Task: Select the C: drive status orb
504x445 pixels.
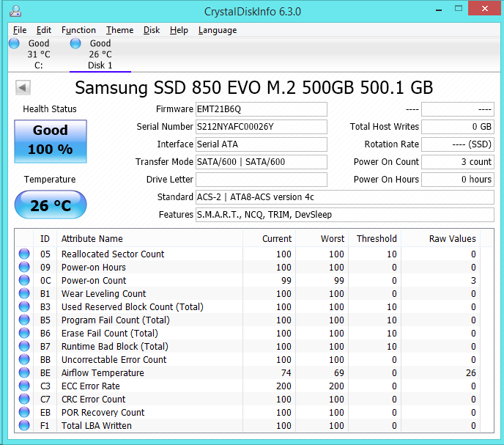Action: [x=14, y=44]
